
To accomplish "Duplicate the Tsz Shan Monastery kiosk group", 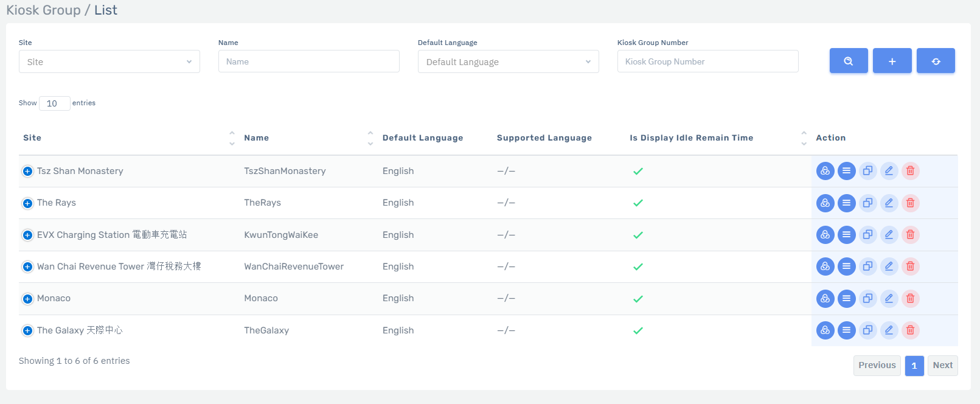I will [x=867, y=171].
